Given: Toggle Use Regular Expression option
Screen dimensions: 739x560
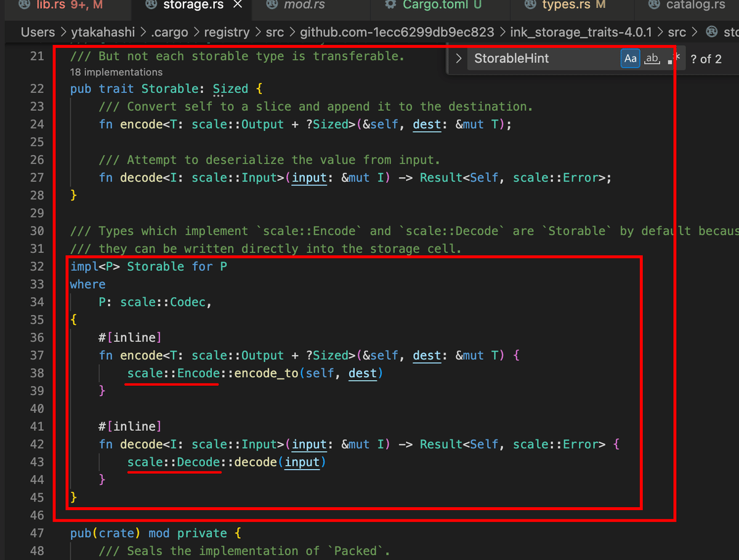Looking at the screenshot, I should [x=671, y=58].
